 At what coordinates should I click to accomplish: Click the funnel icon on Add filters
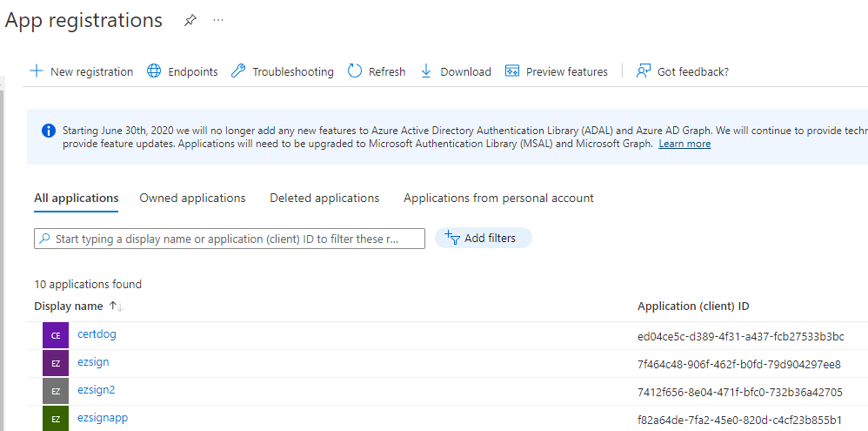(453, 239)
